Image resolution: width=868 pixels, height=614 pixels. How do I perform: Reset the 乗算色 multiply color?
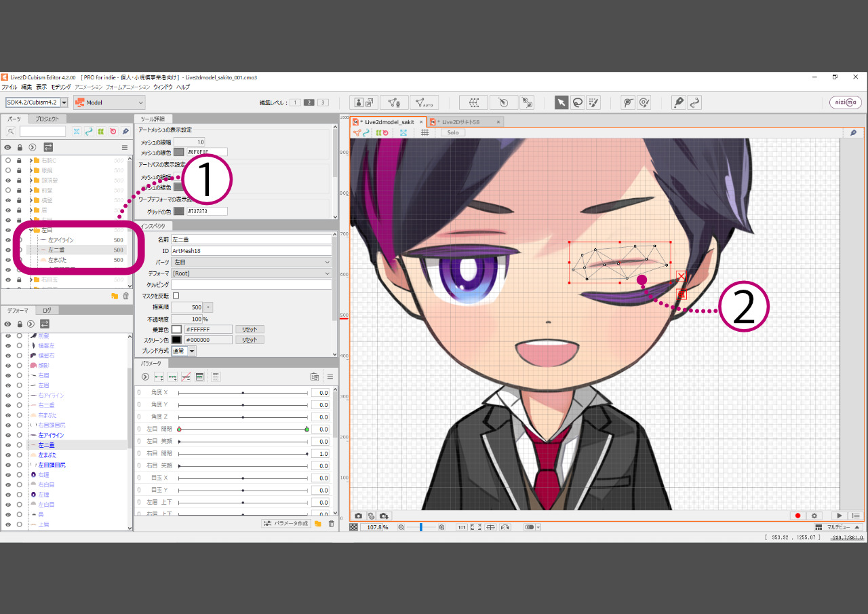click(249, 329)
